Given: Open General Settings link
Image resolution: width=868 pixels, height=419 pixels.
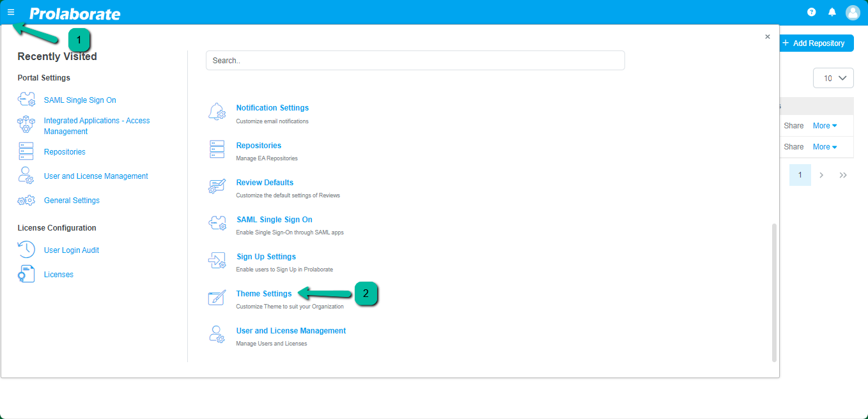Looking at the screenshot, I should (72, 201).
